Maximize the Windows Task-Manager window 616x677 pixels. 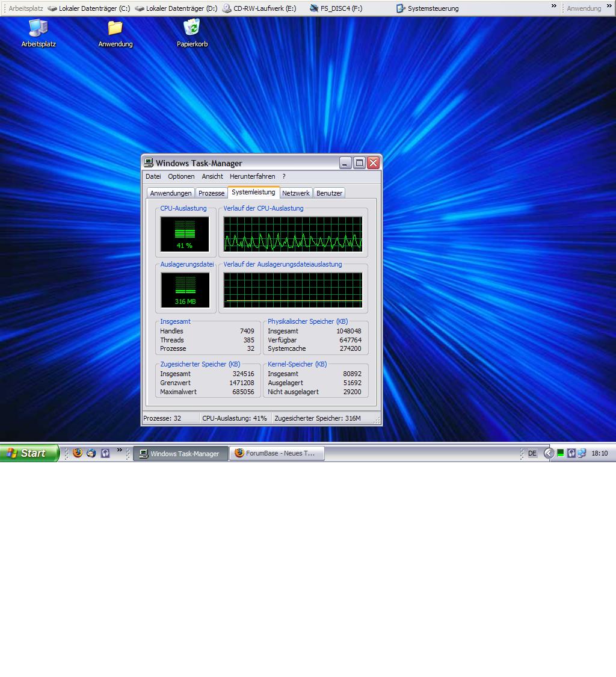(x=359, y=162)
